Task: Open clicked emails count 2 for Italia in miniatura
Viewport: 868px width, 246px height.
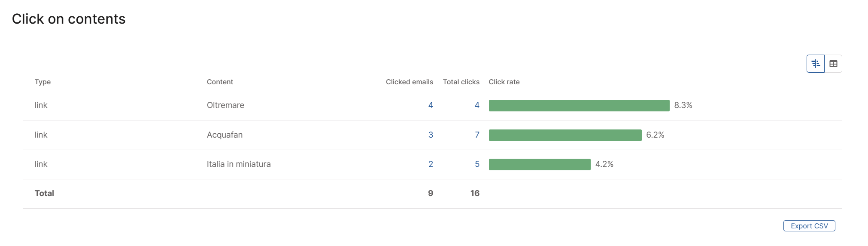Action: pos(431,164)
